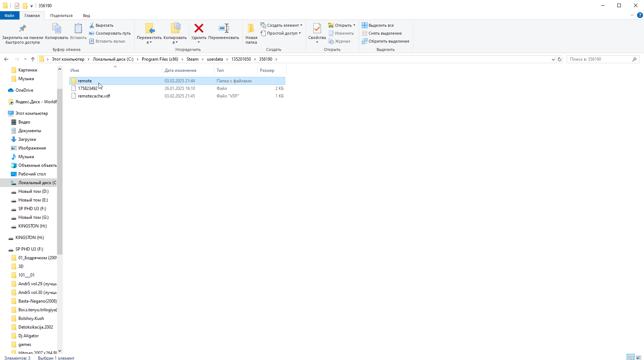Switch to details view layout icon
Screen dimensions: 644x360
coord(631,357)
